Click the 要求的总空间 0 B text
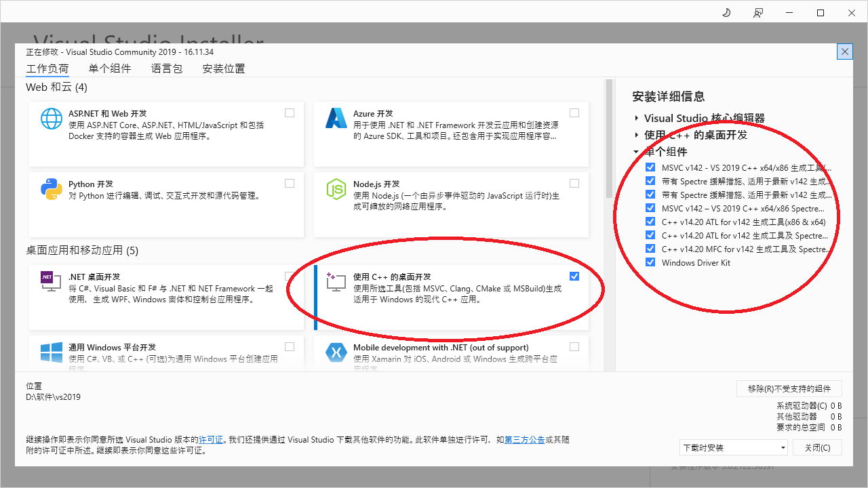Viewport: 868px width, 488px height. click(x=809, y=428)
